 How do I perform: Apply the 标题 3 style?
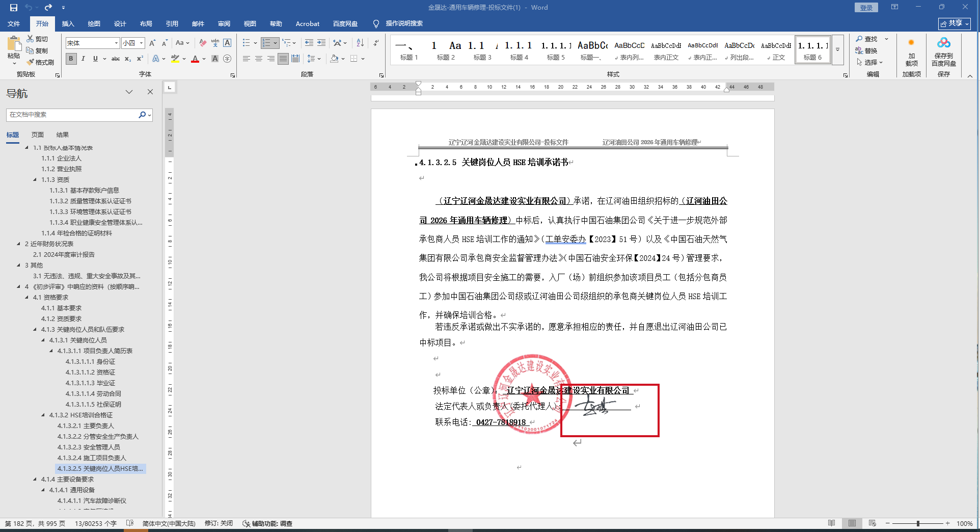coord(482,50)
